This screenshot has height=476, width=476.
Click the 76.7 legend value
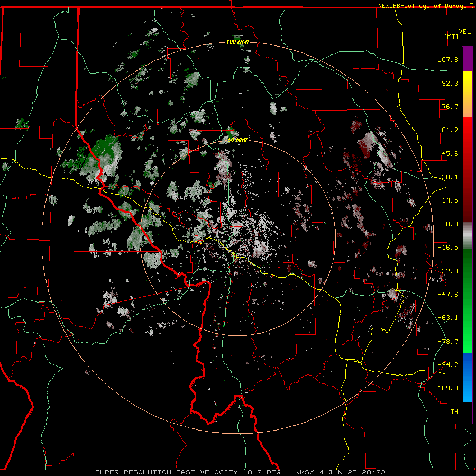pyautogui.click(x=450, y=106)
